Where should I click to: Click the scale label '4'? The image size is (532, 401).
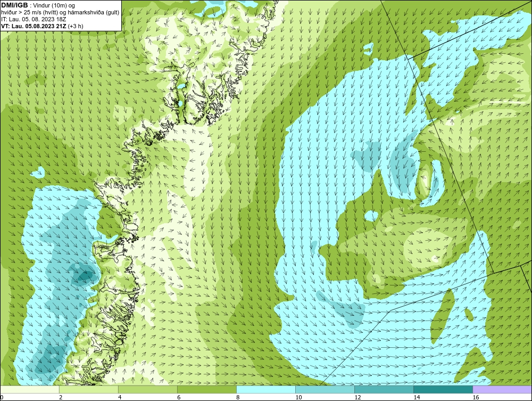point(120,397)
